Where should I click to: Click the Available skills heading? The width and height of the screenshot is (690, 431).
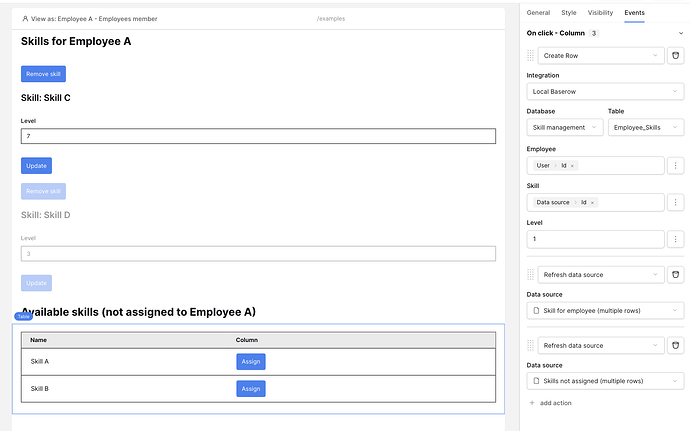139,312
